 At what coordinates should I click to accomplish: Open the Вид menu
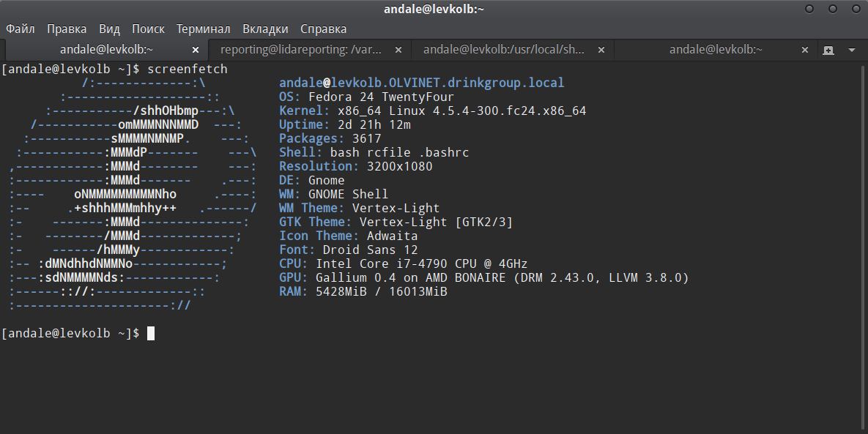point(110,29)
